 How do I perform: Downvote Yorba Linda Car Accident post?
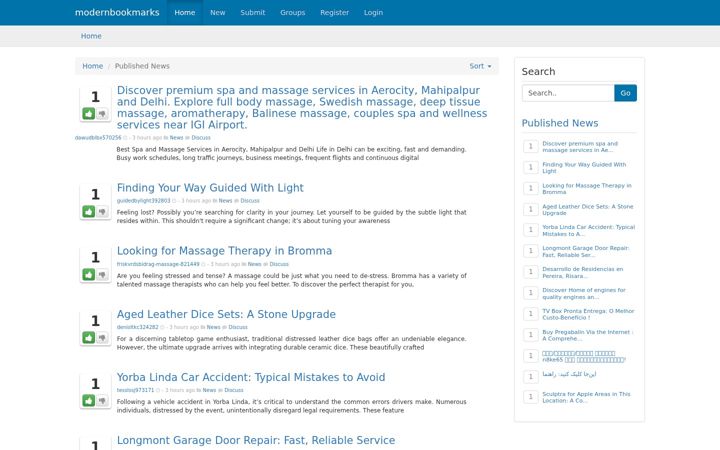(x=102, y=400)
